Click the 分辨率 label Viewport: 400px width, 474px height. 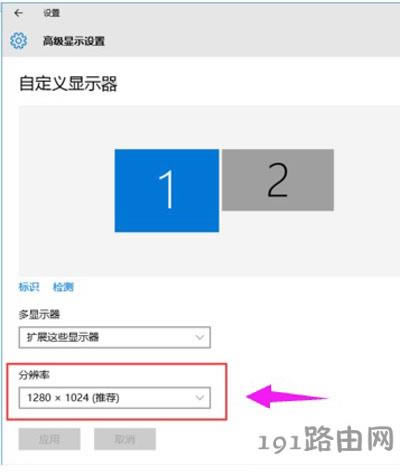[34, 375]
